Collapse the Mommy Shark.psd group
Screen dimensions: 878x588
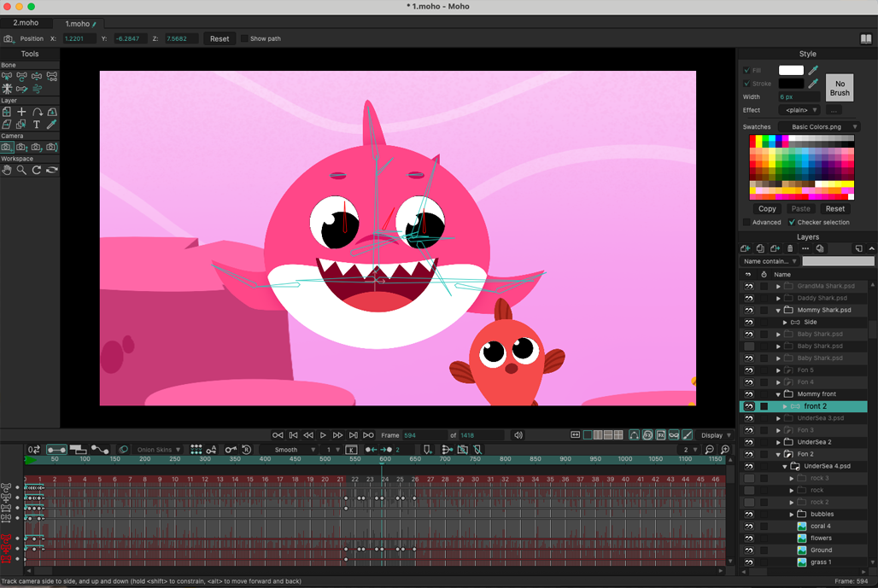[x=778, y=310]
